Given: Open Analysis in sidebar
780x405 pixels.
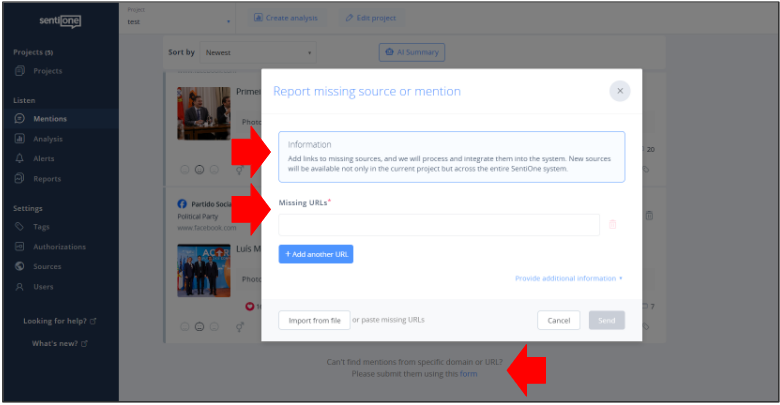Looking at the screenshot, I should pyautogui.click(x=48, y=139).
